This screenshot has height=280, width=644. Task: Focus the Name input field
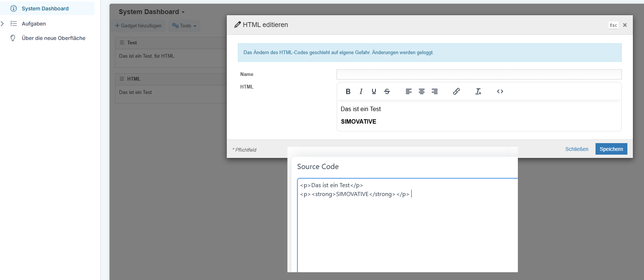coord(479,74)
